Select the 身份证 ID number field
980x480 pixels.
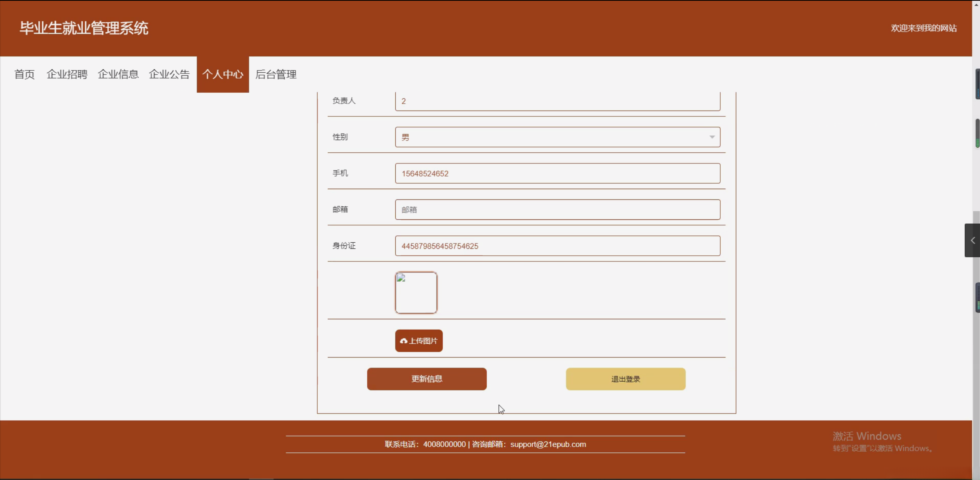pyautogui.click(x=557, y=246)
